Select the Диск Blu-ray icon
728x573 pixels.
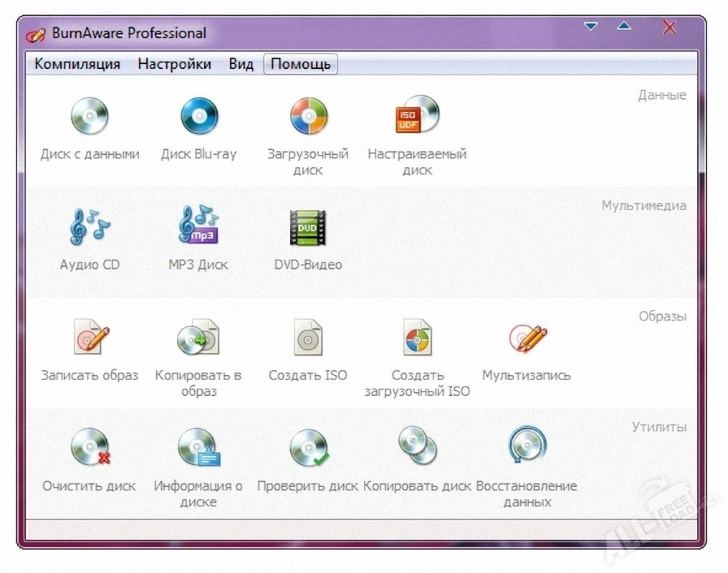[x=198, y=117]
